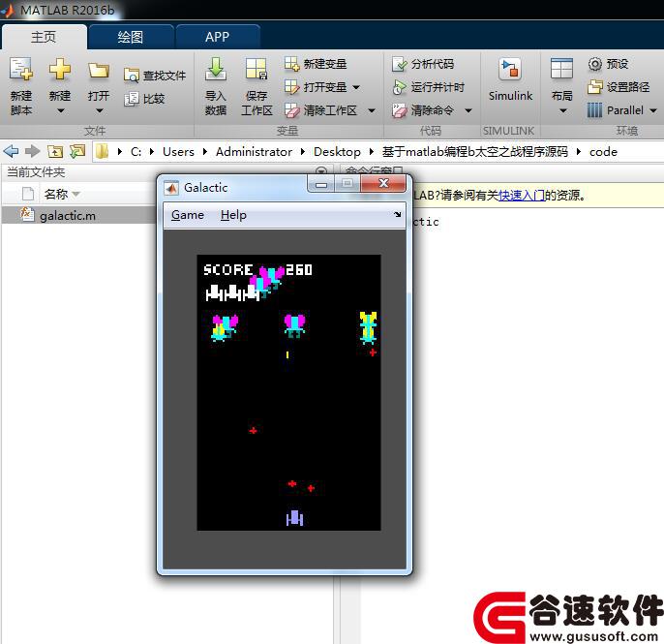Image resolution: width=664 pixels, height=644 pixels.
Task: Click the purple player ship in the game
Action: point(294,518)
